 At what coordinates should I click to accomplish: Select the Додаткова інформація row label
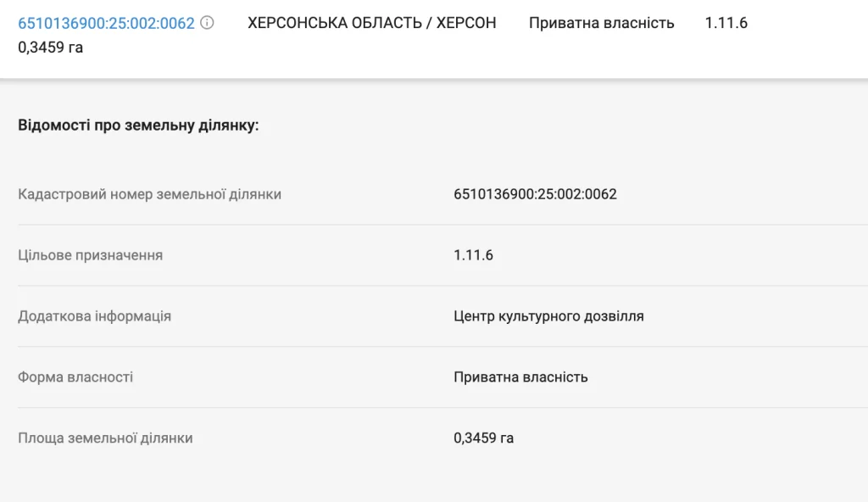pos(94,316)
